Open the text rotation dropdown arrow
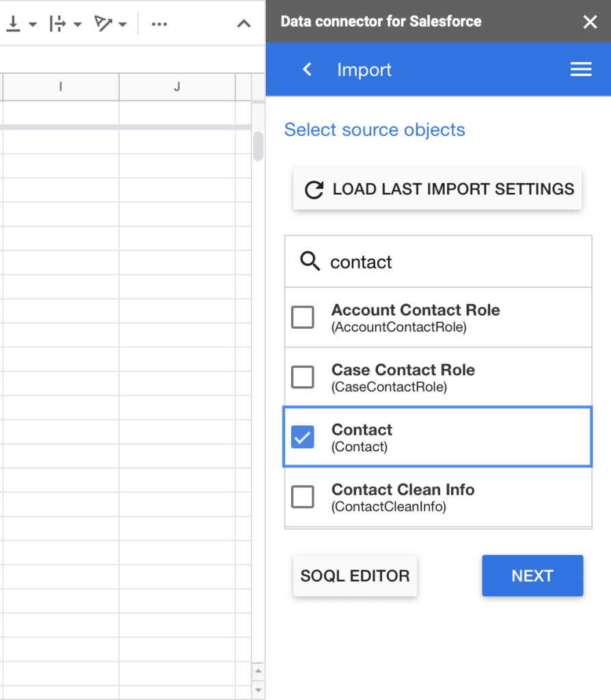The height and width of the screenshot is (700, 611). [123, 24]
